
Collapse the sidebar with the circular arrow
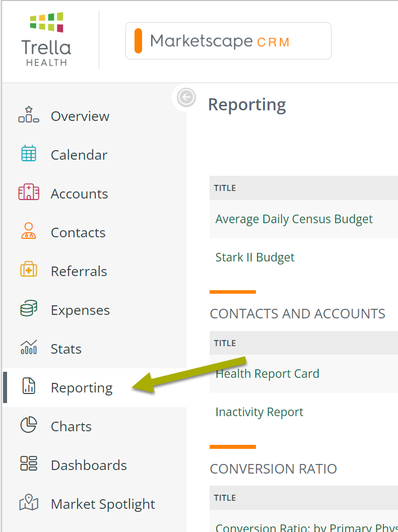pyautogui.click(x=186, y=97)
